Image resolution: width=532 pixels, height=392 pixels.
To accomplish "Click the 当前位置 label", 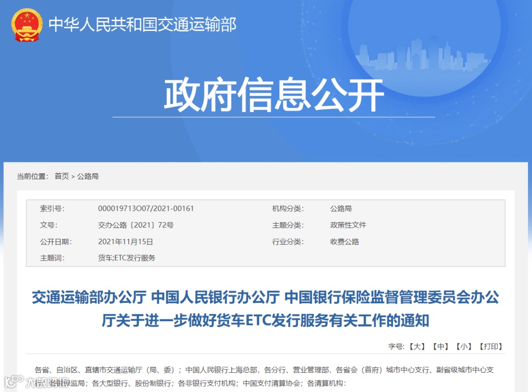I will click(33, 176).
